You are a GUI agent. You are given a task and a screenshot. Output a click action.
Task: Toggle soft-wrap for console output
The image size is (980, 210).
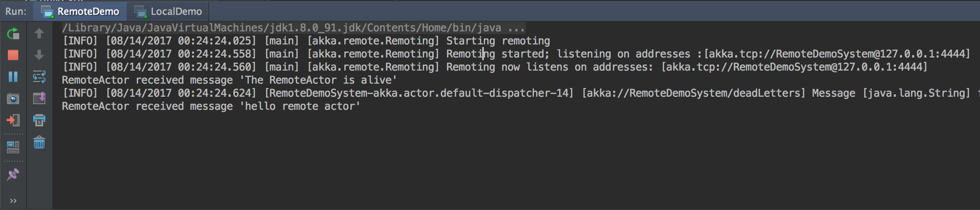tap(39, 77)
